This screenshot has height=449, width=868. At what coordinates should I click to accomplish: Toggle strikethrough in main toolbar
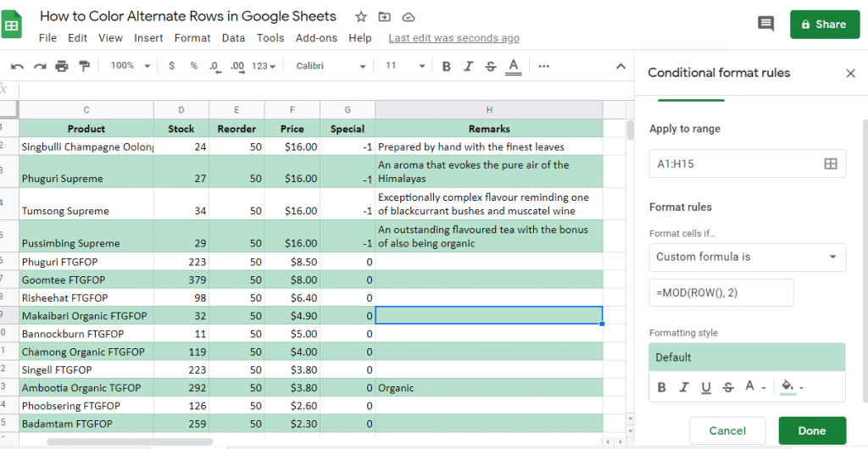(x=491, y=66)
